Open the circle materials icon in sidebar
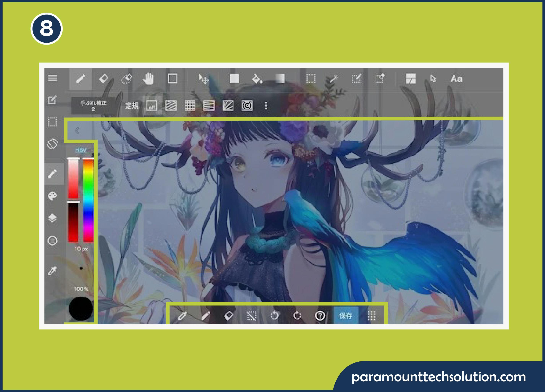 pos(52,241)
